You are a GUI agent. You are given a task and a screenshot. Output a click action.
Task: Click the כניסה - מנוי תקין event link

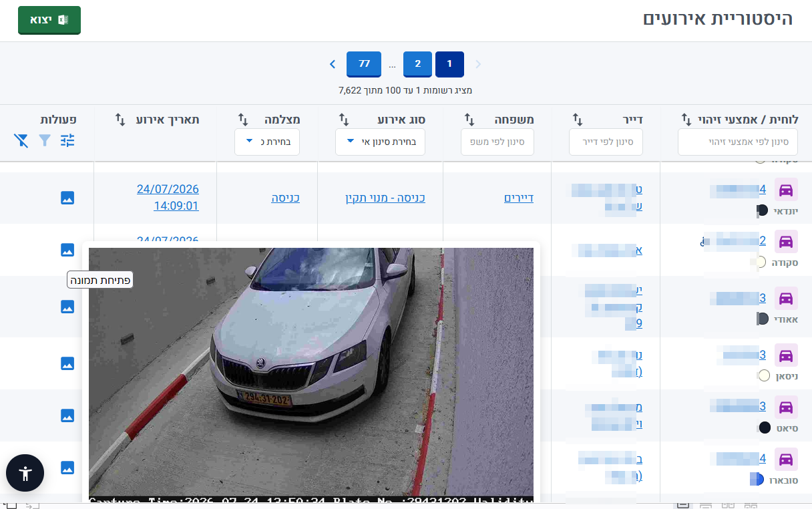385,198
